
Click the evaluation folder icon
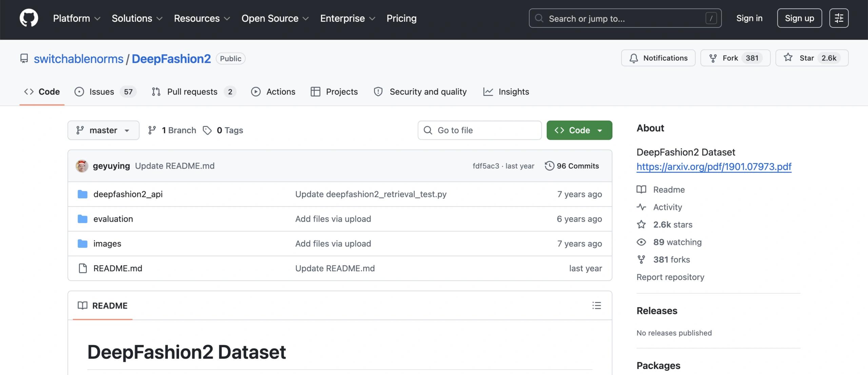(x=82, y=219)
